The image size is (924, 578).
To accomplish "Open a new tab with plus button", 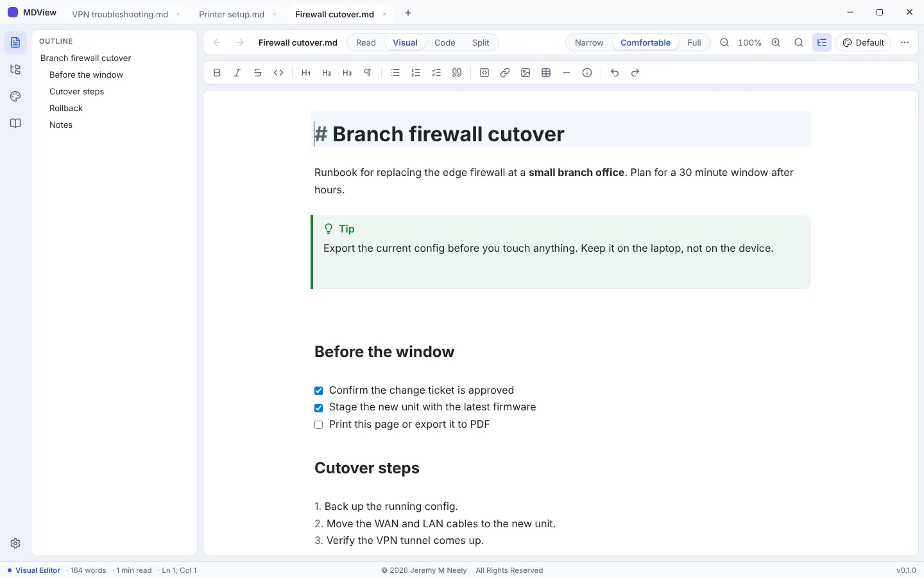I will pos(408,13).
